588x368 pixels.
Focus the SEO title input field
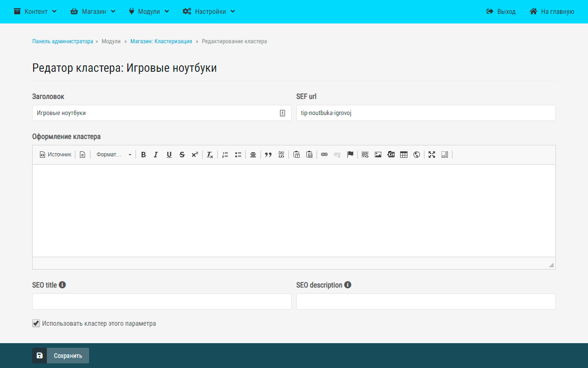point(162,302)
